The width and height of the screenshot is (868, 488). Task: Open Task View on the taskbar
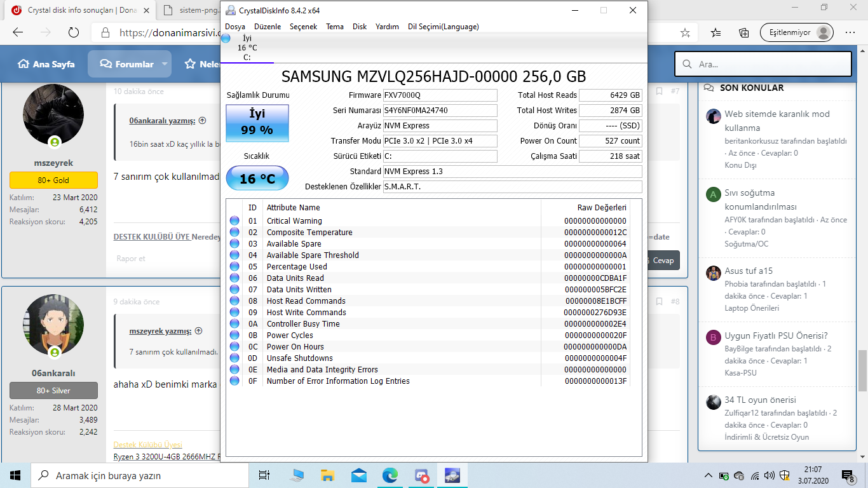click(x=264, y=475)
